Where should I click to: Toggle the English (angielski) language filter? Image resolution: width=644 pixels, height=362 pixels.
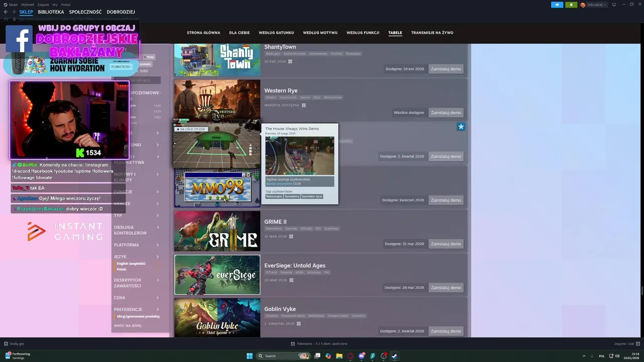131,264
